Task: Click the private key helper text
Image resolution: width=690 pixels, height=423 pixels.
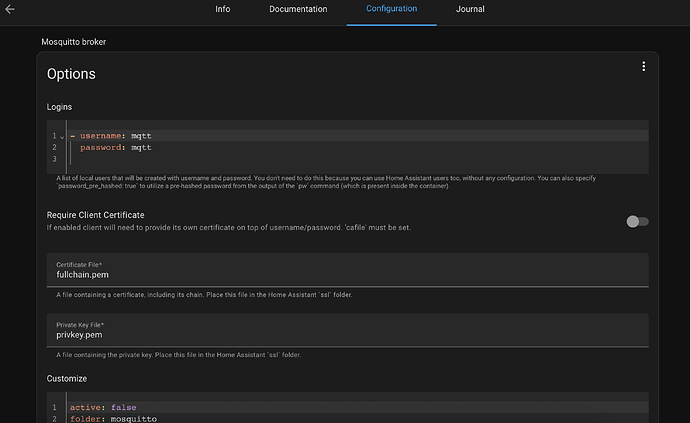Action: (179, 355)
